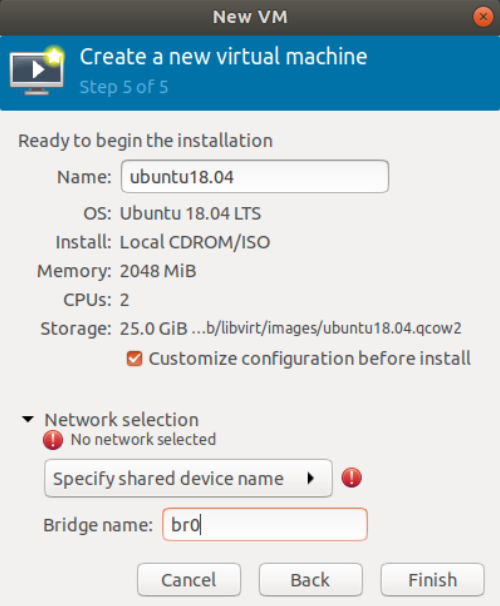
Task: Open the Specify shared device name dropdown
Action: point(188,478)
